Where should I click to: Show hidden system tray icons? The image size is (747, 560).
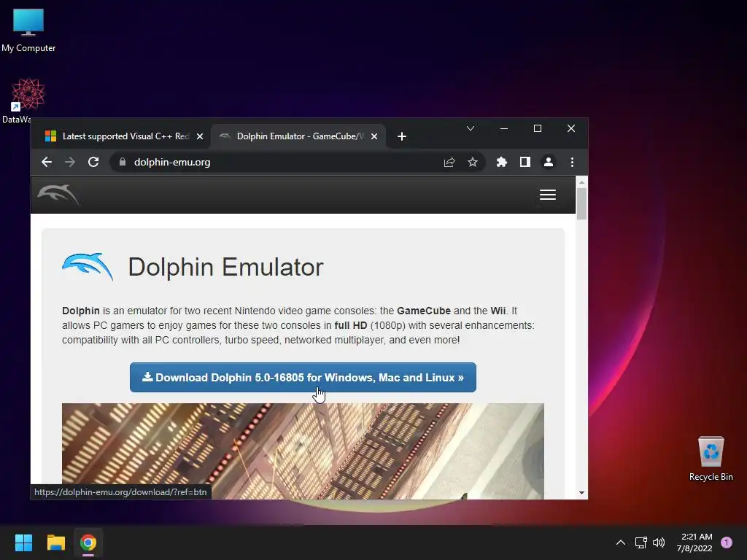(621, 542)
